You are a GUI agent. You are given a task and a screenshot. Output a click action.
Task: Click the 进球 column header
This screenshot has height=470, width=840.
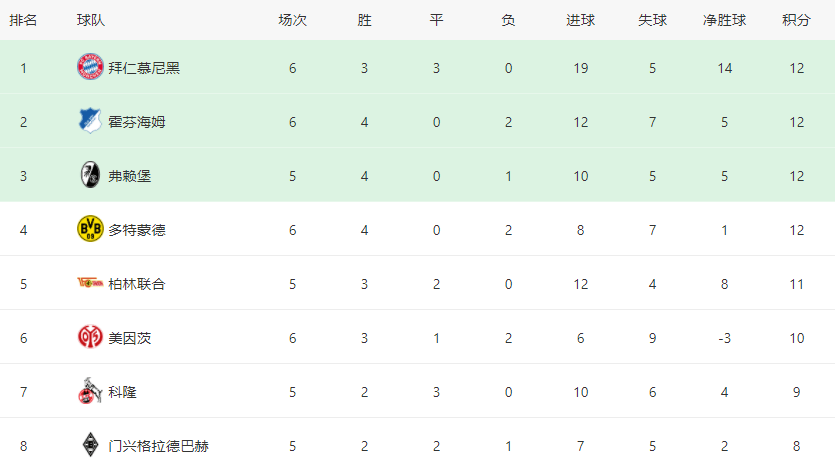(x=580, y=20)
